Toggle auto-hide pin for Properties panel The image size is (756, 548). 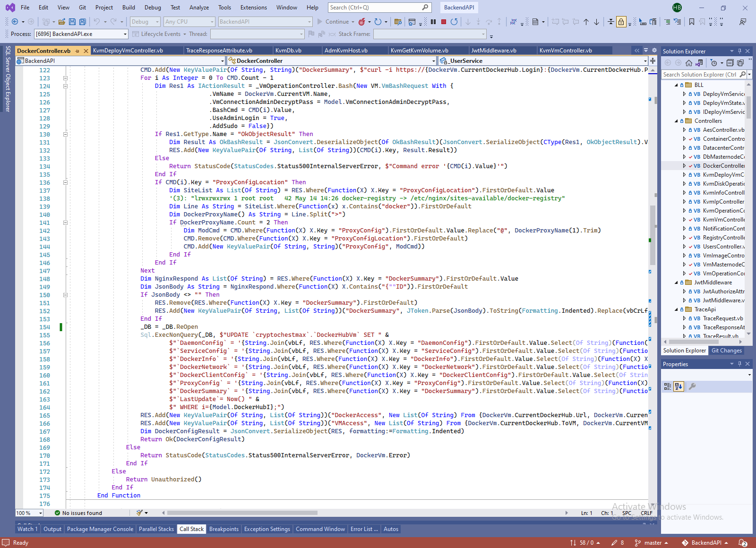pos(740,364)
